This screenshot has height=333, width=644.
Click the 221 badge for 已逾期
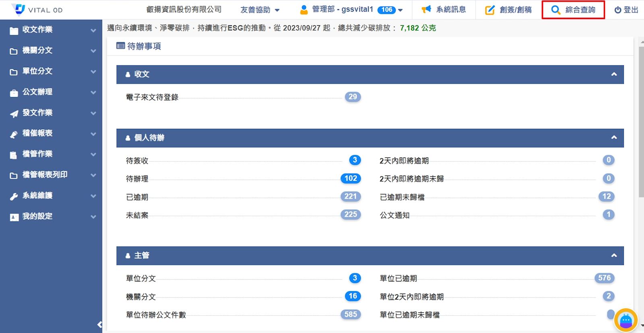coord(350,196)
